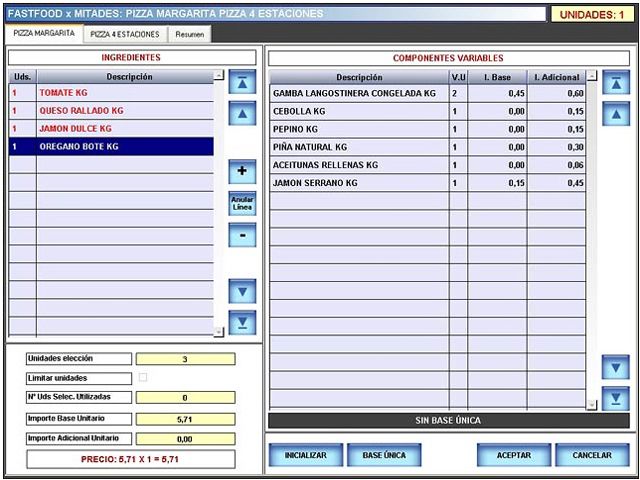640x480 pixels.
Task: Move down one row in Ingredientes list
Action: pyautogui.click(x=242, y=291)
